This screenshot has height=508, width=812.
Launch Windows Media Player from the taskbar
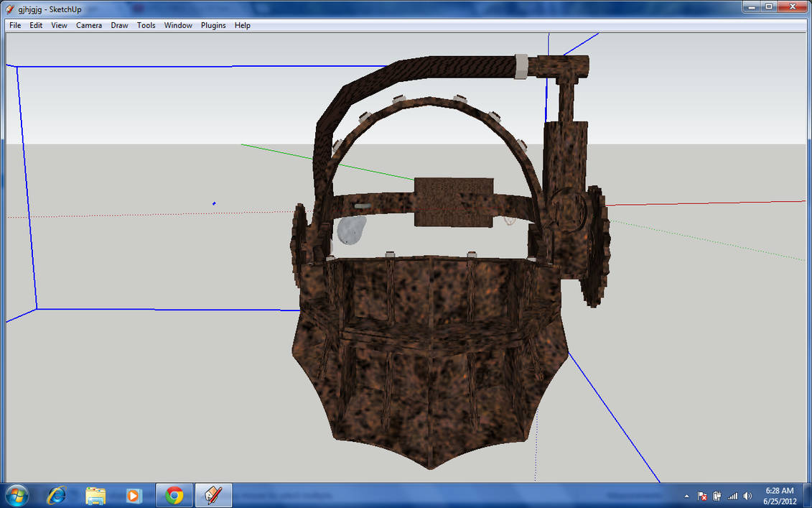click(134, 495)
